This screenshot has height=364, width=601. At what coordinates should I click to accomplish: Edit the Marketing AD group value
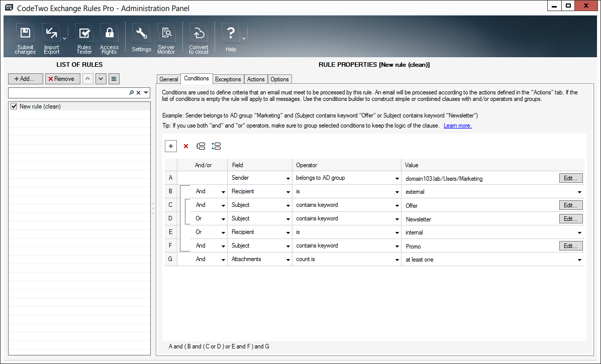[571, 178]
